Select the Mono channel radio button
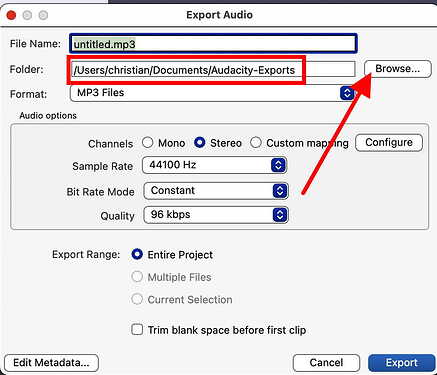Viewport: 437px width, 375px height. (147, 143)
